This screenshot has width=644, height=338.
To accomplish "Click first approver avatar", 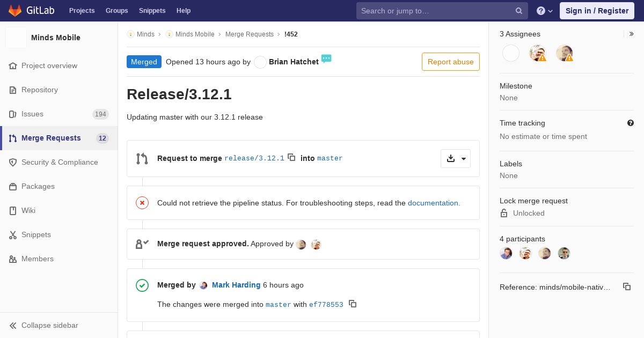I will (x=301, y=244).
